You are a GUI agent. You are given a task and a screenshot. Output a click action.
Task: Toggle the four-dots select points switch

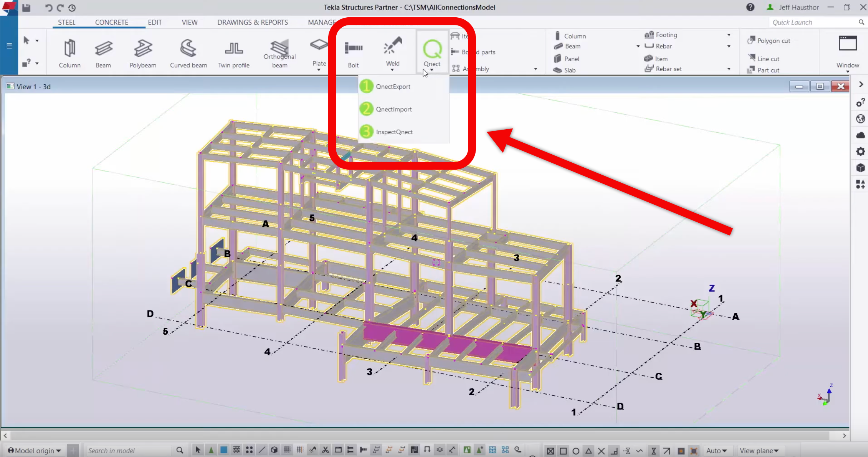[249, 450]
